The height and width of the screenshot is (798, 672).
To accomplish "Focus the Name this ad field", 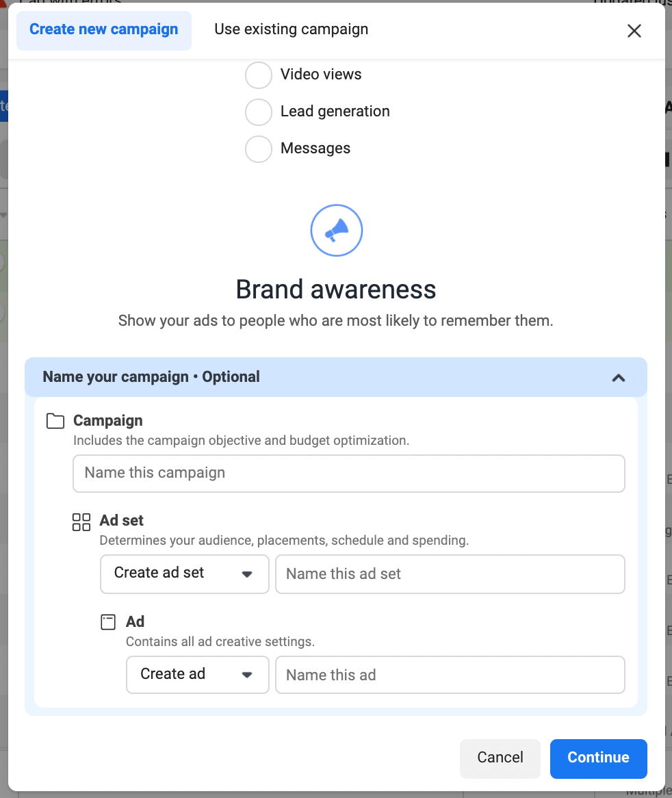I will (x=450, y=674).
